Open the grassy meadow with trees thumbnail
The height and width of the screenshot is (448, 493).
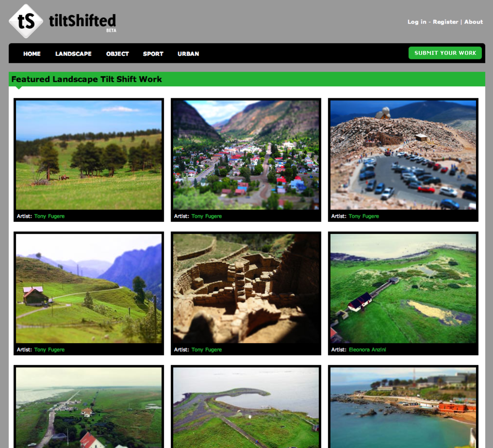tap(89, 155)
